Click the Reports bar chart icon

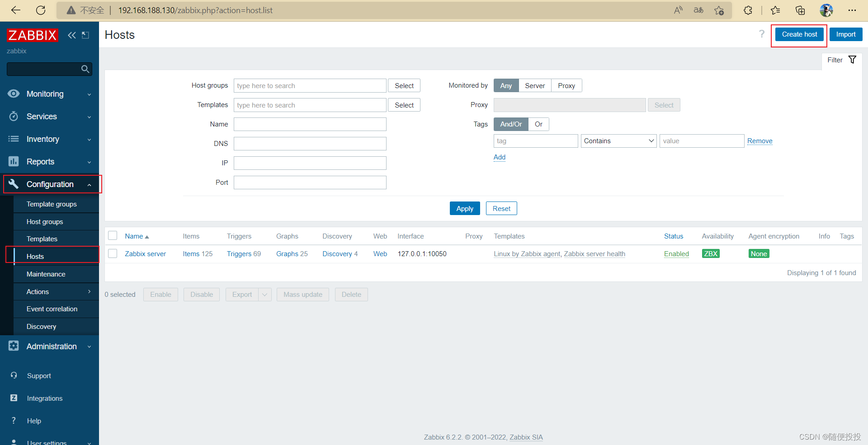(14, 161)
